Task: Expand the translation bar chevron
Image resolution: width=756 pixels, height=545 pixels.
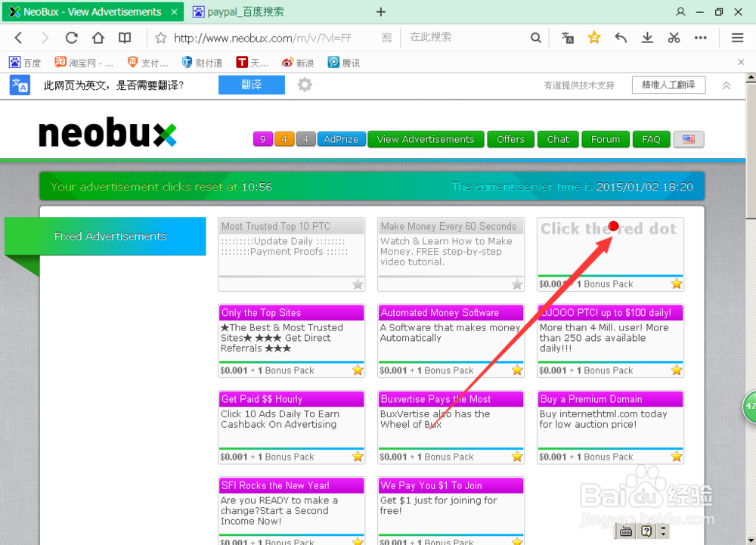Action: pos(726,85)
